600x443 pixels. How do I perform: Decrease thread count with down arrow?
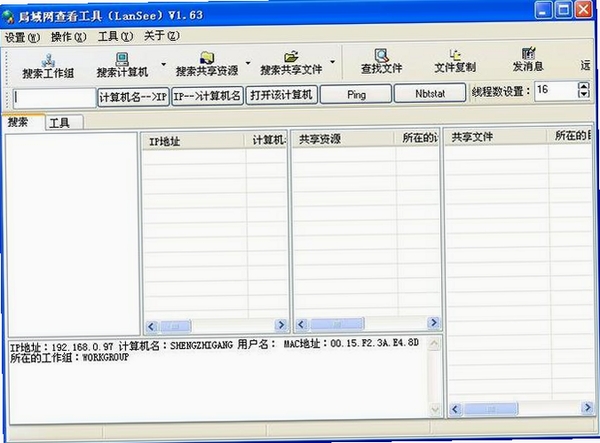click(x=584, y=94)
